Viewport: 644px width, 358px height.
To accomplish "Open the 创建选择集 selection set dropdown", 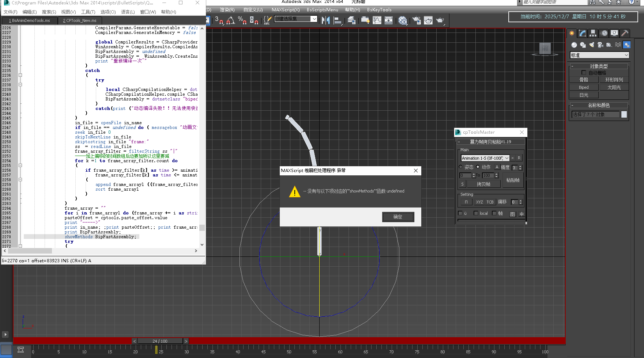I will click(314, 19).
